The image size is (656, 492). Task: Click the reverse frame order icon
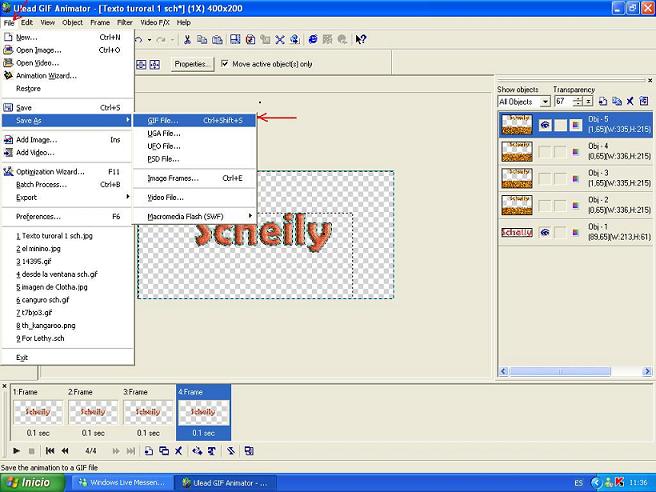(231, 451)
